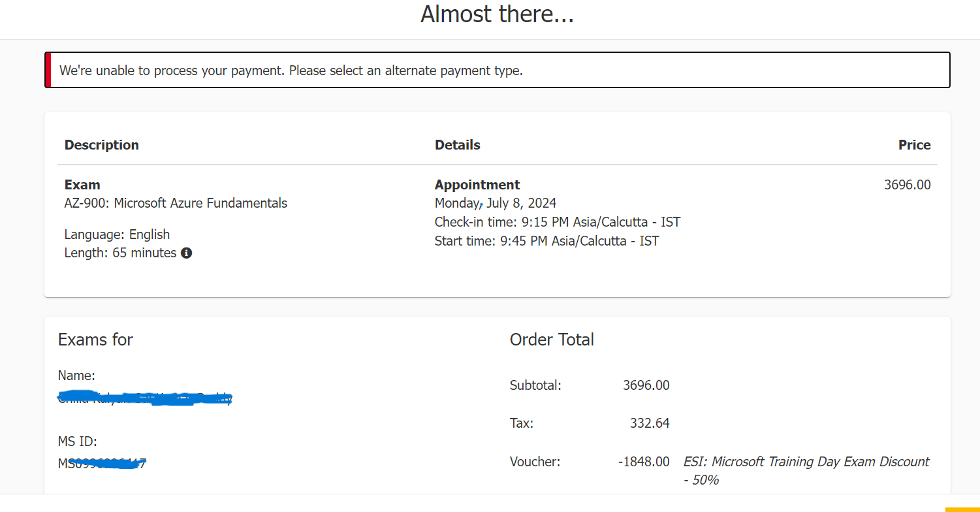Click the redacted MS ID value
The height and width of the screenshot is (512, 980).
point(102,464)
